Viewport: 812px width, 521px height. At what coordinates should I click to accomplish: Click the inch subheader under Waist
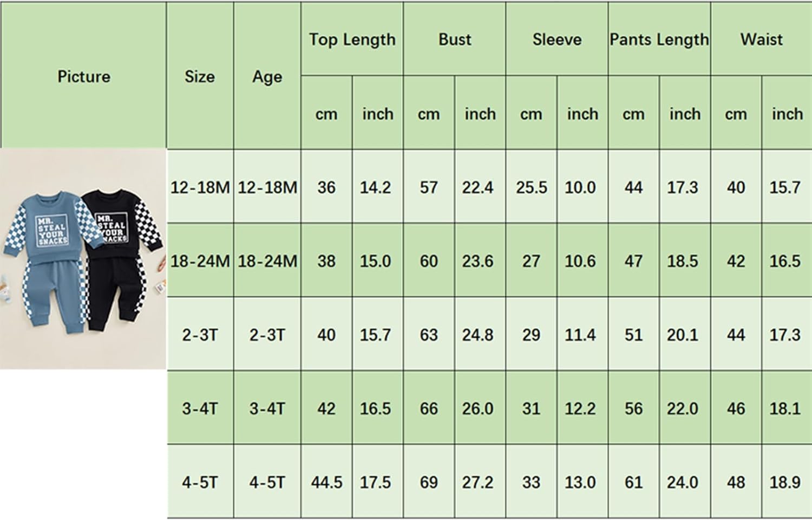click(x=787, y=114)
